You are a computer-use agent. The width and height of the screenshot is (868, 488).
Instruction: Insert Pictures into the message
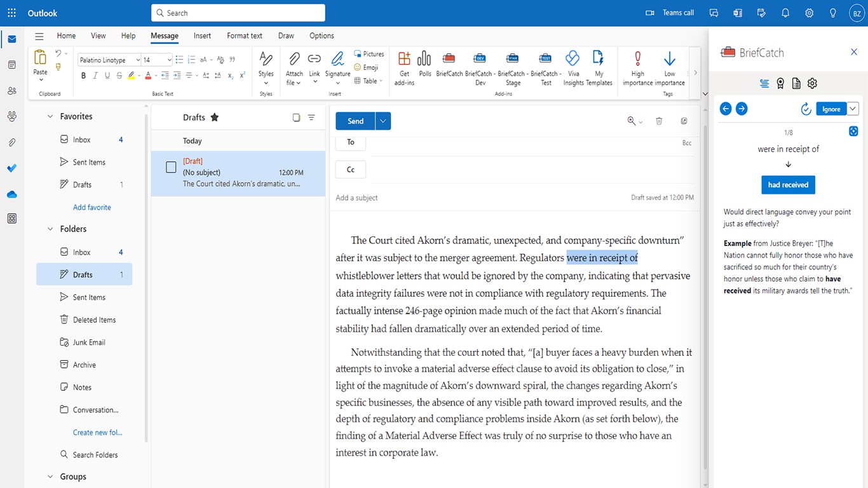pos(369,54)
